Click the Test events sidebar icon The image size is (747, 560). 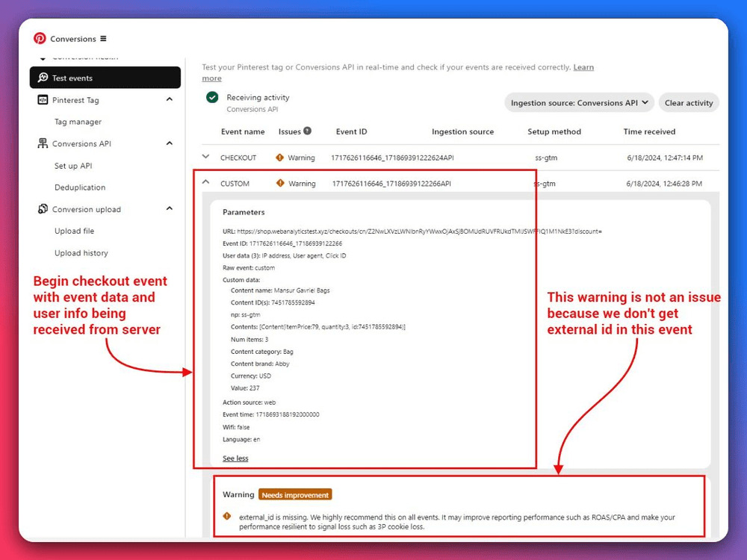43,77
